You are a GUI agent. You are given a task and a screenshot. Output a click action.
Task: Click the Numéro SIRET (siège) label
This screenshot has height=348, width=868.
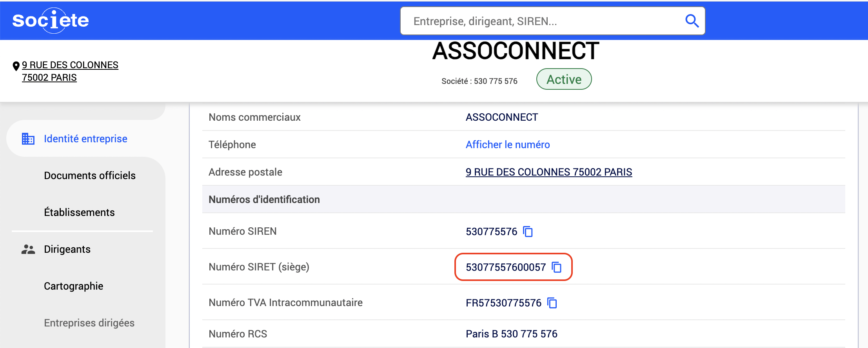point(259,267)
